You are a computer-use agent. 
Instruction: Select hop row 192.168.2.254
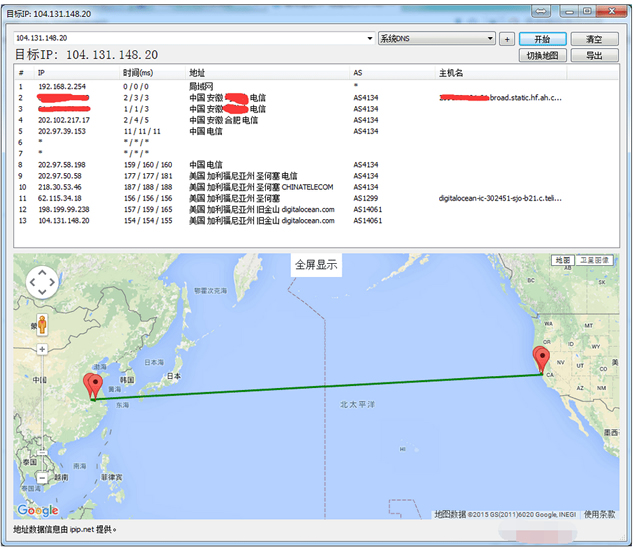pos(316,87)
